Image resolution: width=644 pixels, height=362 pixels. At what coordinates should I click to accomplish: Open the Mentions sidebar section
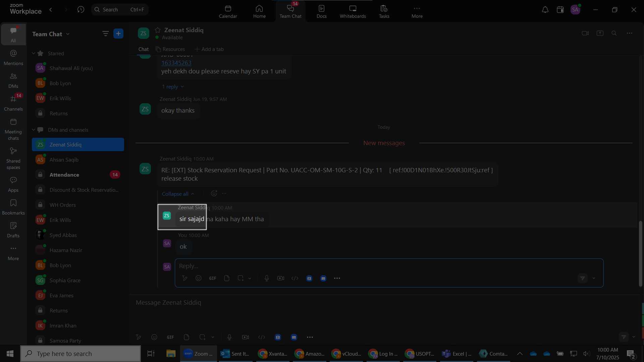tap(13, 58)
